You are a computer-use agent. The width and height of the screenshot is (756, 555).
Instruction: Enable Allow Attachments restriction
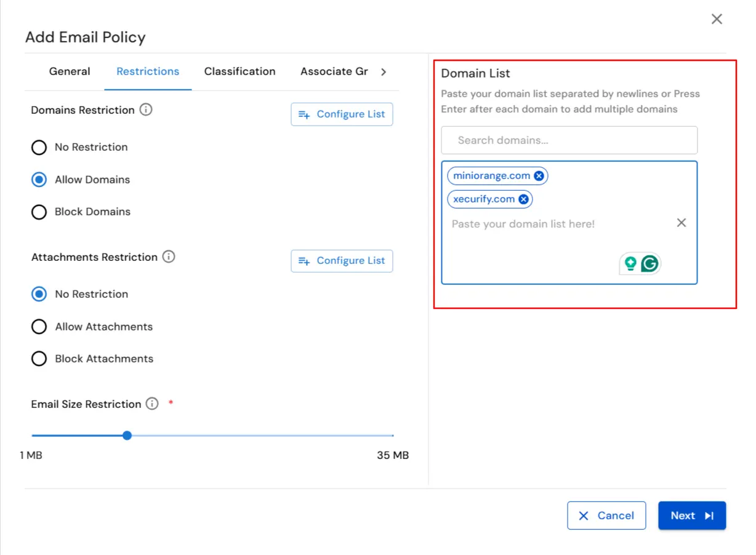(39, 326)
